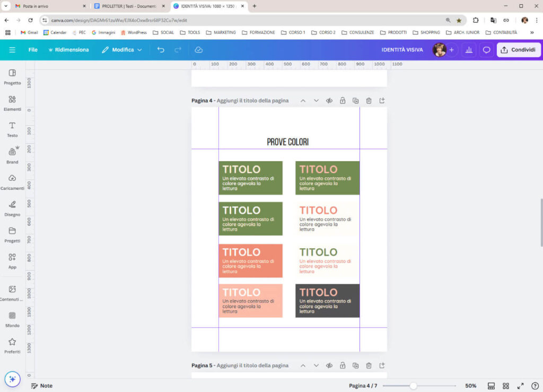Open the Ridimensiona menu
Image resolution: width=543 pixels, height=392 pixels.
click(x=68, y=50)
